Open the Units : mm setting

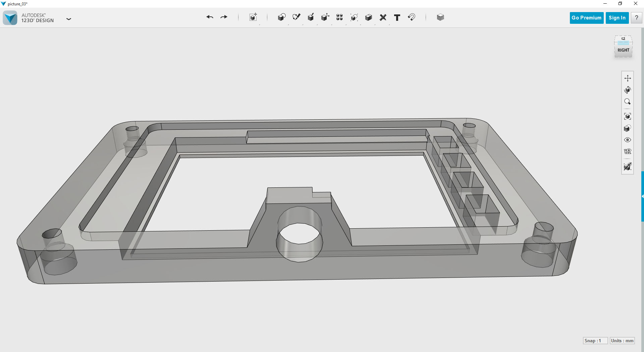tap(622, 341)
